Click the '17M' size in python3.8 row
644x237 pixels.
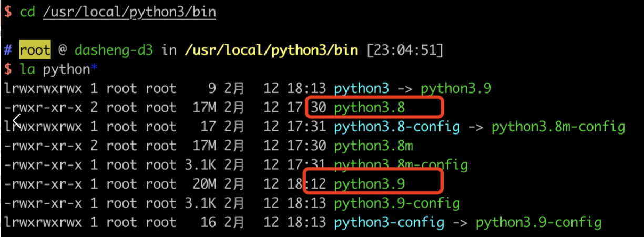(205, 108)
